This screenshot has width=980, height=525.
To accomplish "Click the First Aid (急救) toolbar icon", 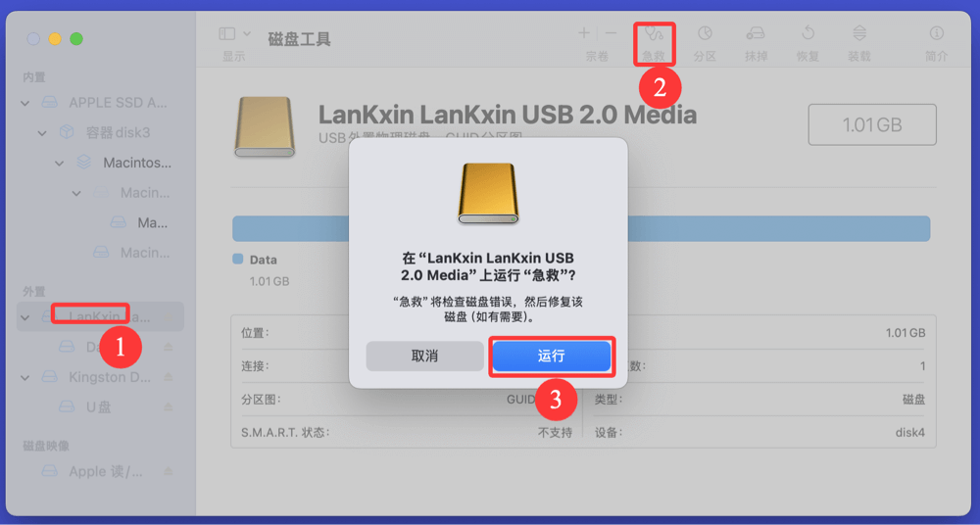I will pos(654,33).
